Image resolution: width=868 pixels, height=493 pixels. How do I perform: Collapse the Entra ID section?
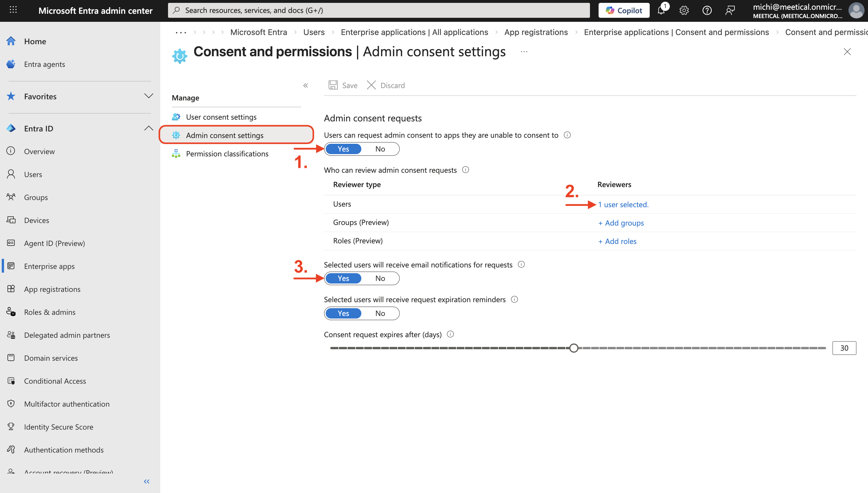tap(148, 128)
